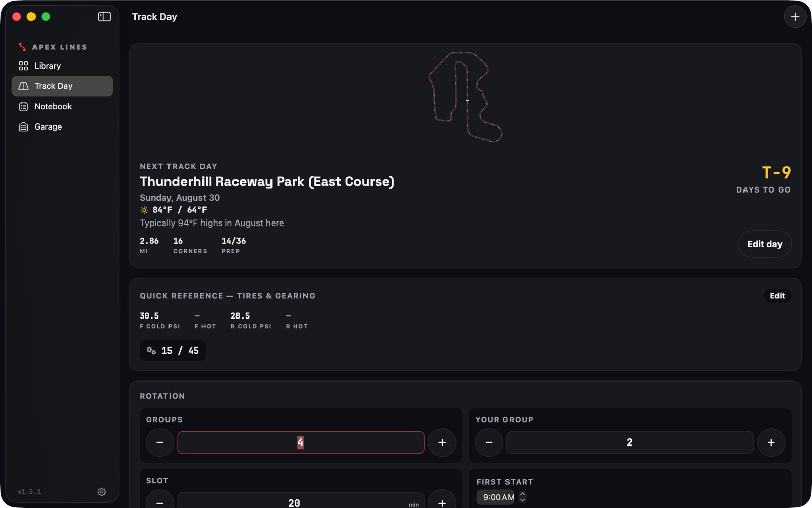This screenshot has width=812, height=508.
Task: Click the track name Thunderhill Raceway Park
Action: tap(267, 182)
